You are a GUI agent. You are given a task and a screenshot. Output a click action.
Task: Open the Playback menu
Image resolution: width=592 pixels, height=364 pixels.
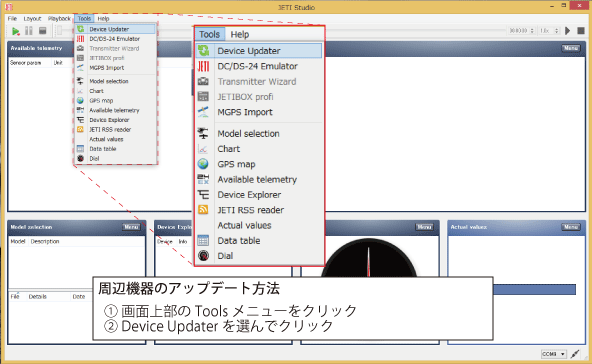point(59,19)
